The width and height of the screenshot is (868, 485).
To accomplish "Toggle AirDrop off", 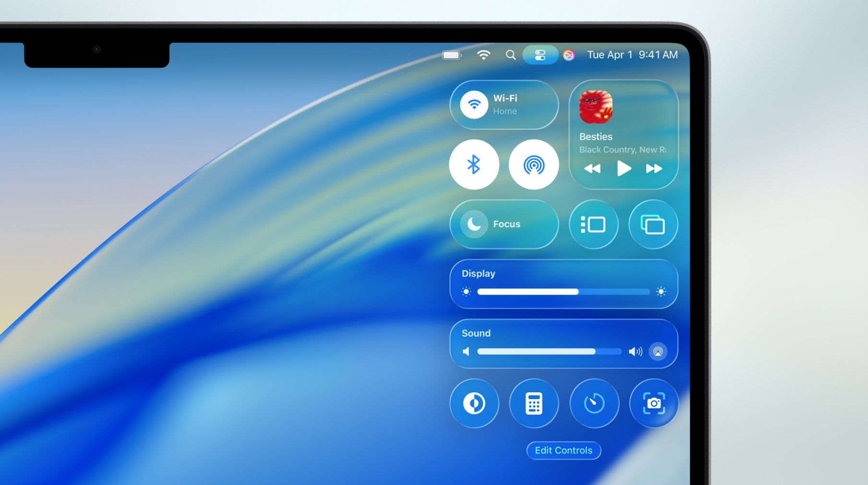I will (534, 165).
